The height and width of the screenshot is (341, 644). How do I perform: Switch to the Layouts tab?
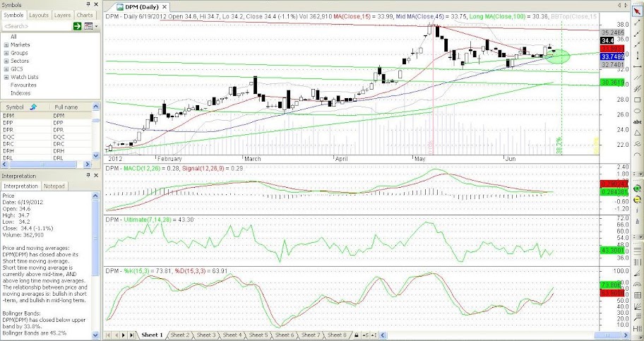[x=39, y=15]
